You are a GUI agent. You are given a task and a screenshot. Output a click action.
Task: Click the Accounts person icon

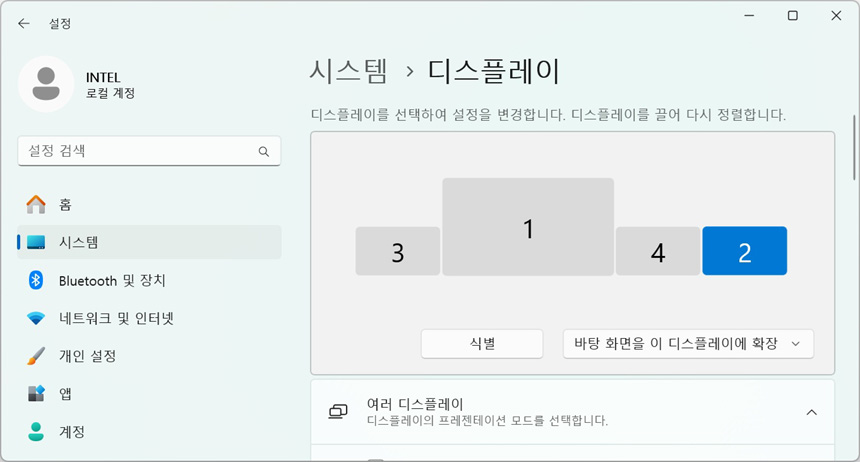(x=36, y=432)
